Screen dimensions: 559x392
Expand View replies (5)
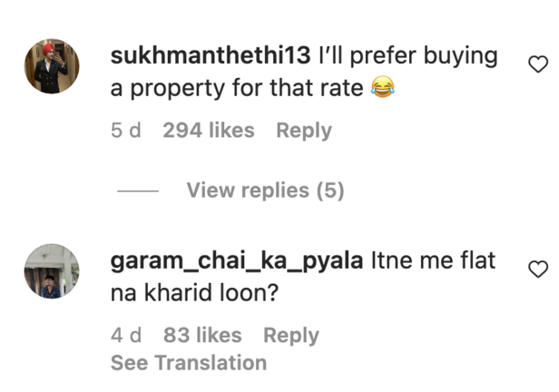pos(265,191)
